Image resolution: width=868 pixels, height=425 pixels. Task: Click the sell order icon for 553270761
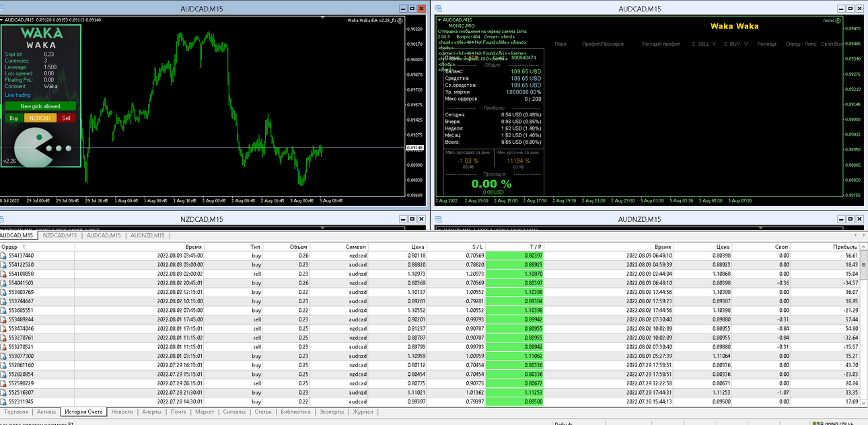(4, 338)
